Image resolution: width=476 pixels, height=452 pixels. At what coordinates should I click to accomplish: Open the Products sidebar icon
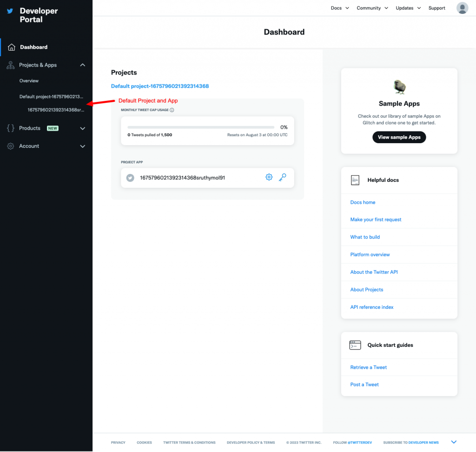coord(10,128)
